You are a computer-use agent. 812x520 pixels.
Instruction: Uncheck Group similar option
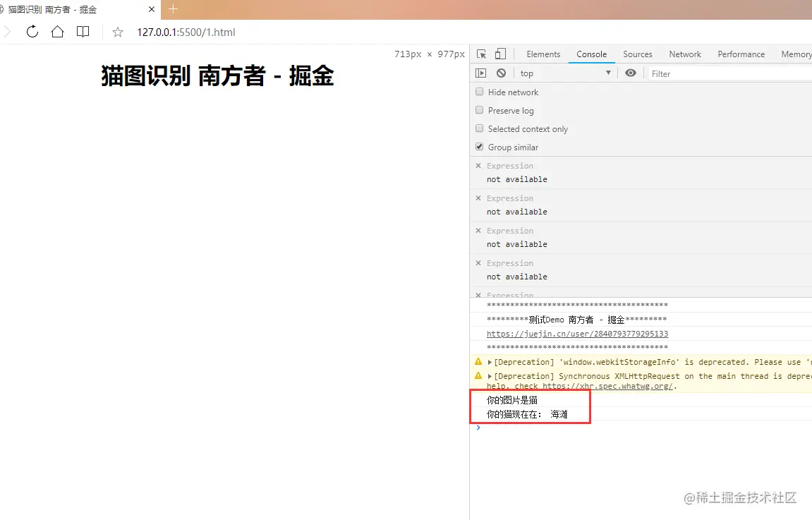[480, 147]
